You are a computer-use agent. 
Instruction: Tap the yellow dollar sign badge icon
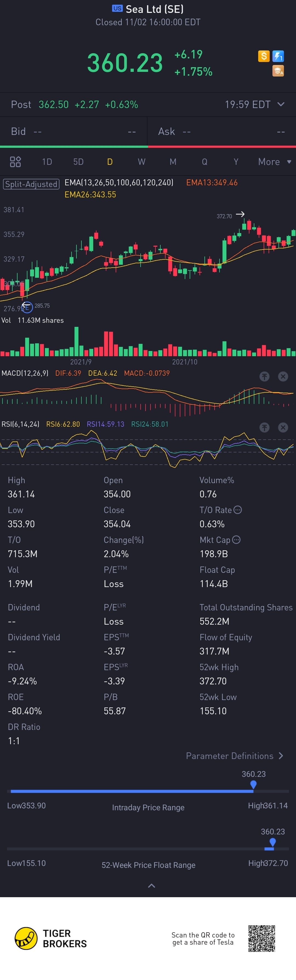264,56
